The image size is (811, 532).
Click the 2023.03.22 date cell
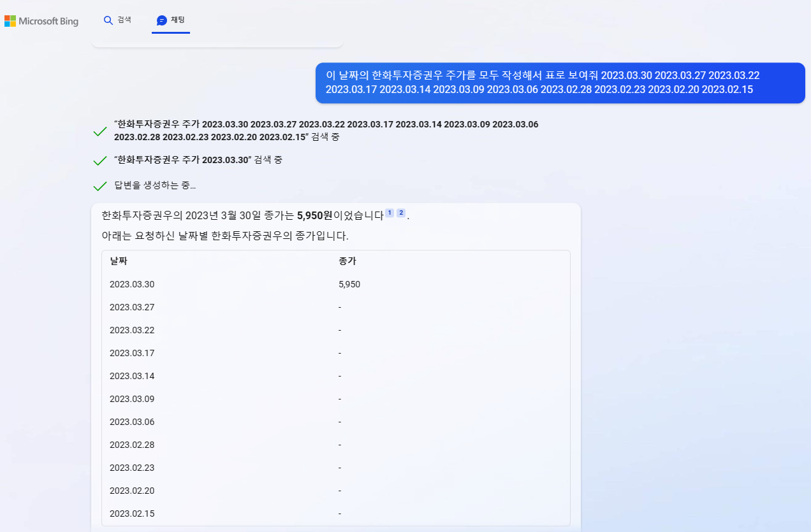tap(132, 330)
